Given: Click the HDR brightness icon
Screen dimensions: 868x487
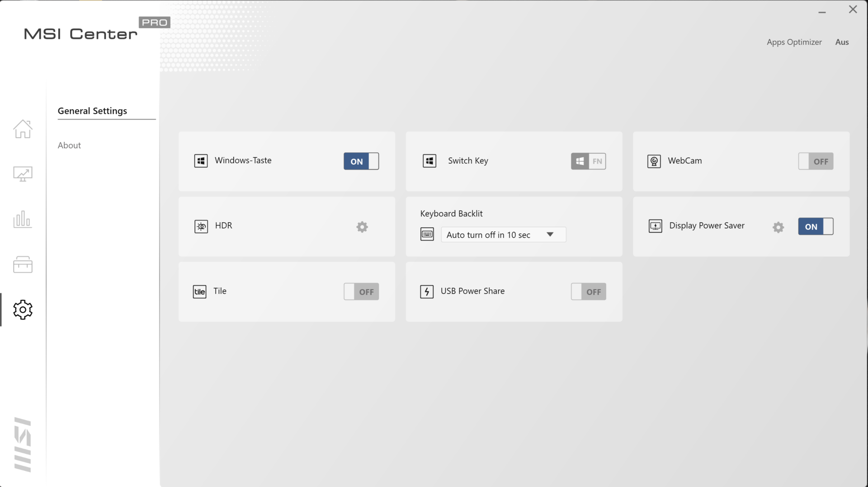Looking at the screenshot, I should click(x=201, y=226).
